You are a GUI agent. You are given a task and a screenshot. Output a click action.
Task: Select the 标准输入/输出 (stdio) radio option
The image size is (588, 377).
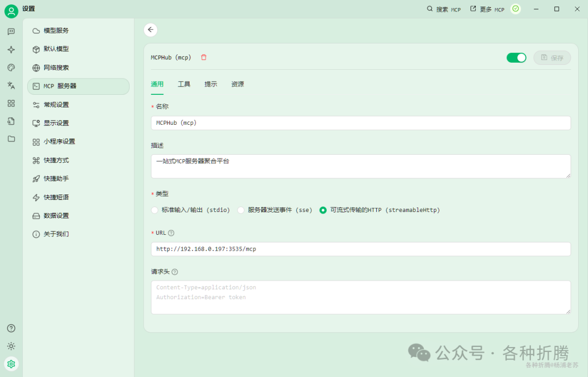pos(155,210)
